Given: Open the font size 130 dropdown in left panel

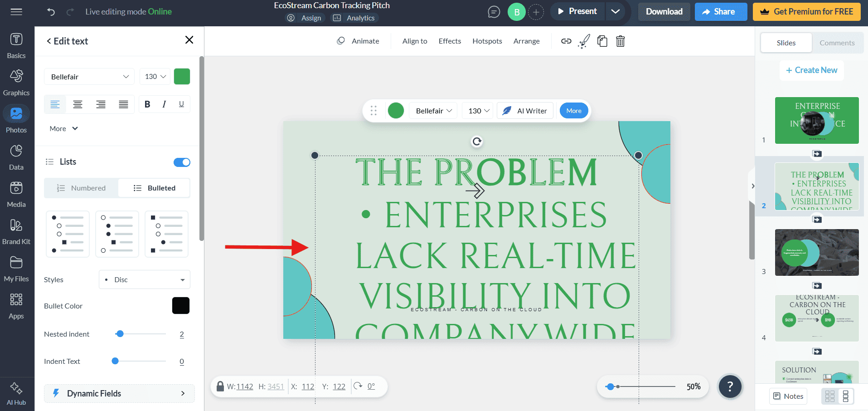Looking at the screenshot, I should coord(155,77).
